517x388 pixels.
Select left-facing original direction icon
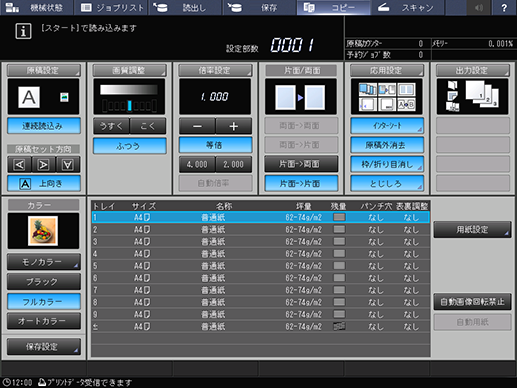click(x=19, y=164)
